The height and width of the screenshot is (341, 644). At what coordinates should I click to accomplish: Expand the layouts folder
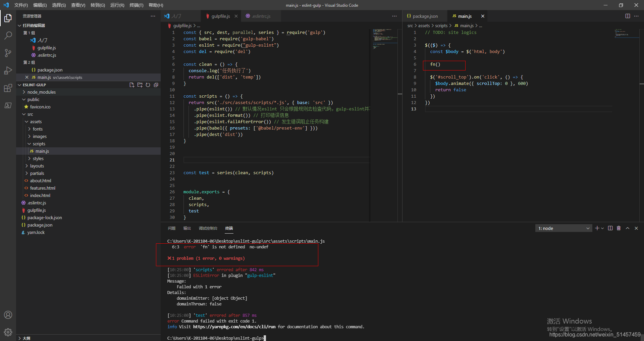[x=88, y=166]
